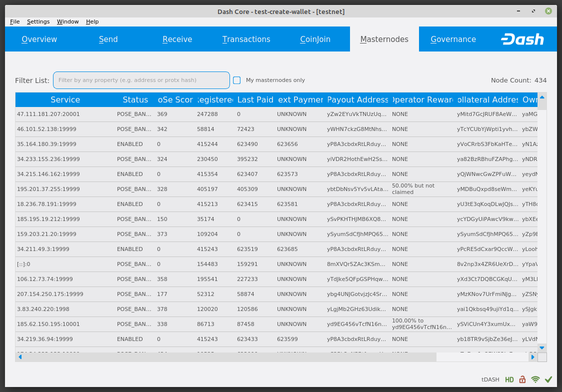This screenshot has height=392, width=562.
Task: Open the Window menu
Action: (67, 21)
